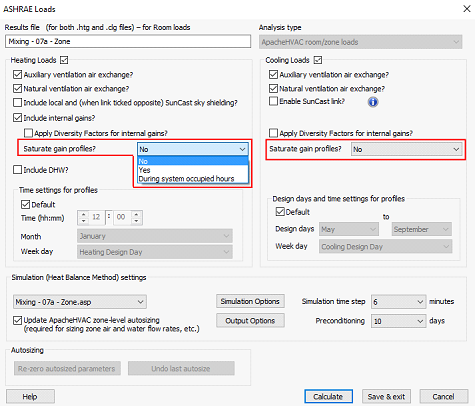
Task: Open Cooling Saturate gain profiles dropdown
Action: pos(406,149)
